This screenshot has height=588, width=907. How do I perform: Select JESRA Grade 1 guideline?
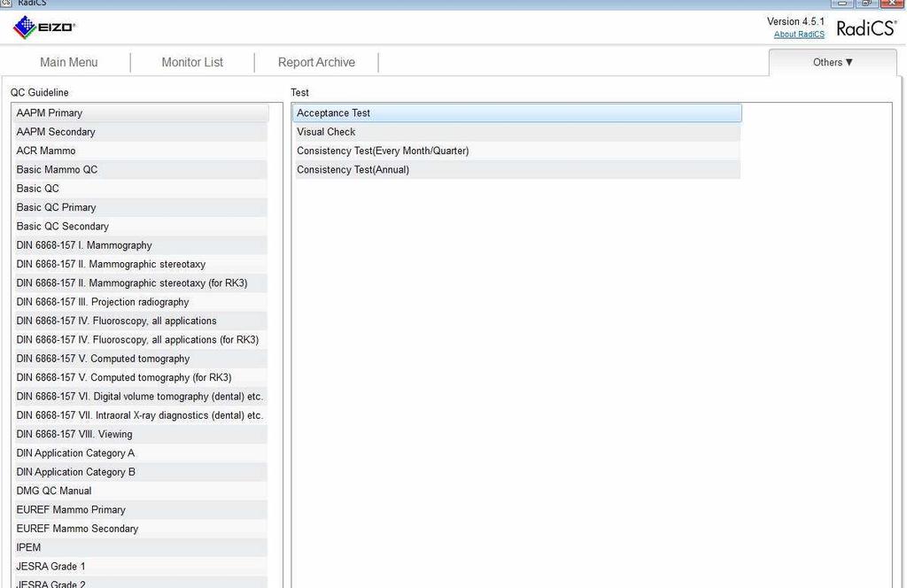(141, 567)
